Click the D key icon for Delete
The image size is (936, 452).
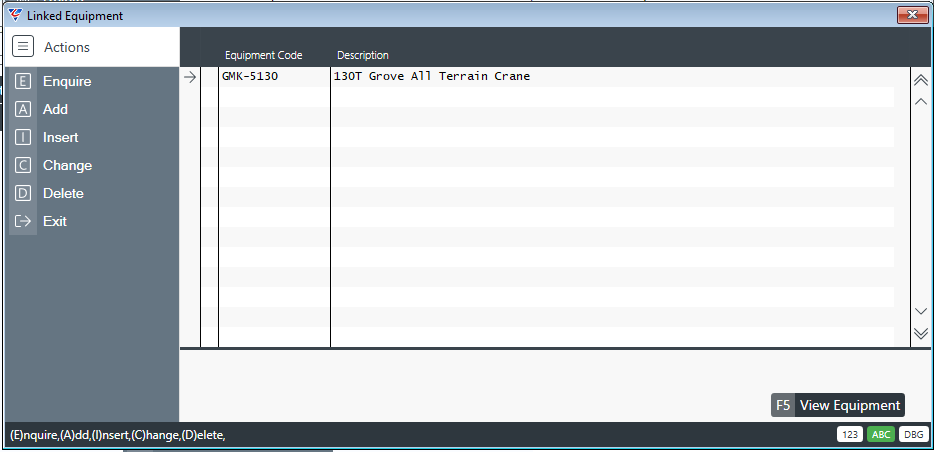(x=23, y=194)
